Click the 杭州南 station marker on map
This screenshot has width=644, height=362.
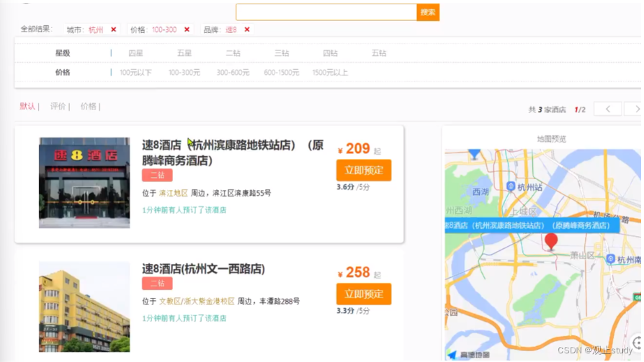(x=623, y=259)
